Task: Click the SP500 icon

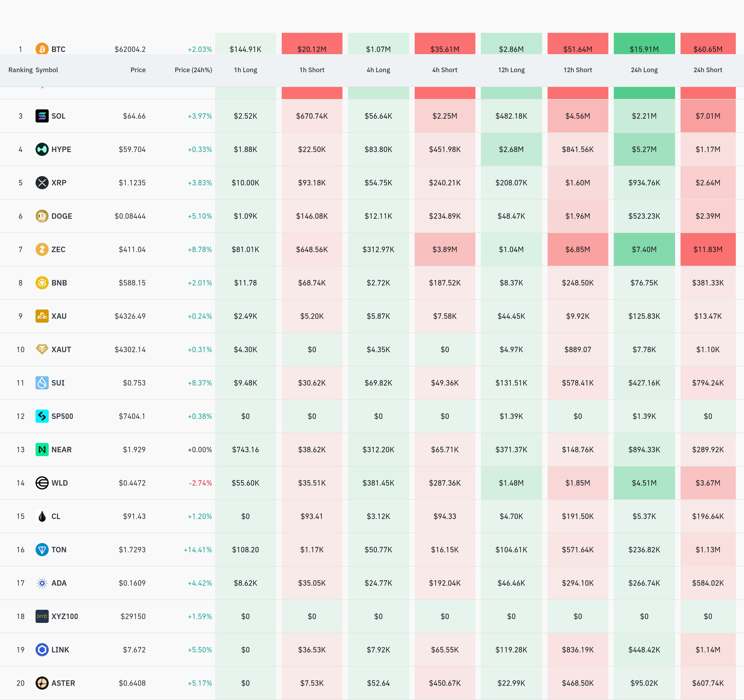Action: 42,416
